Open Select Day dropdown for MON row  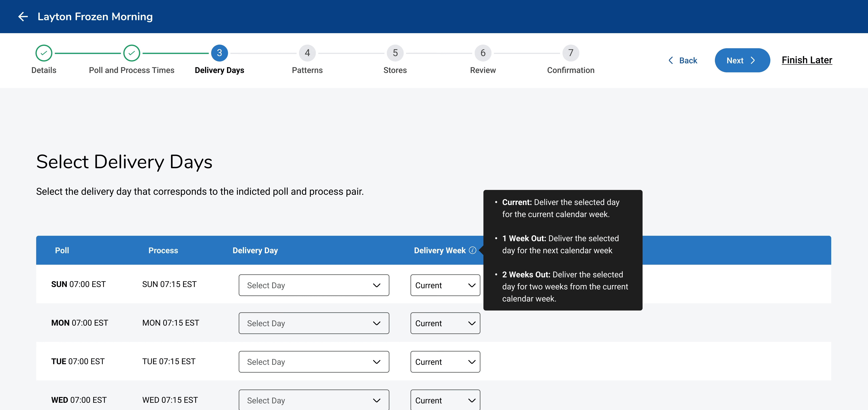pos(314,323)
